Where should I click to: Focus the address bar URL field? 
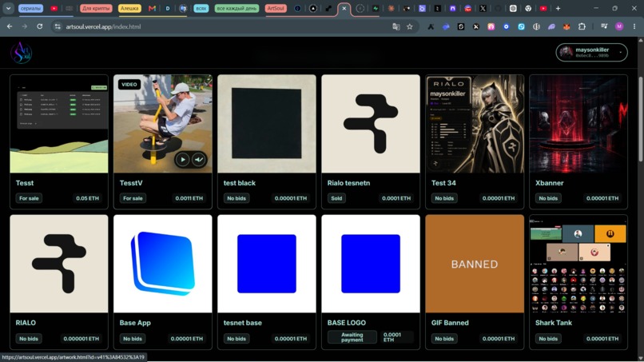point(222,26)
